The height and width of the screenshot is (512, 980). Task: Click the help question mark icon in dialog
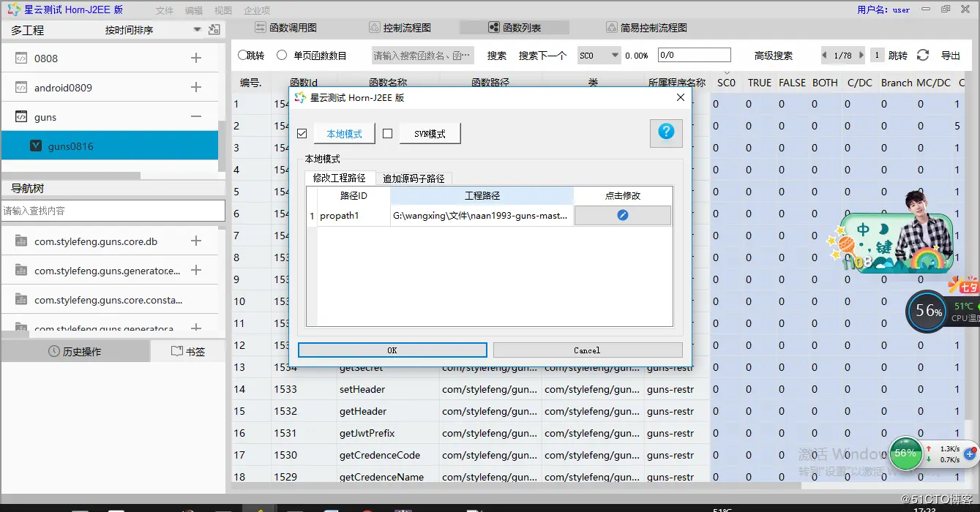click(x=666, y=133)
